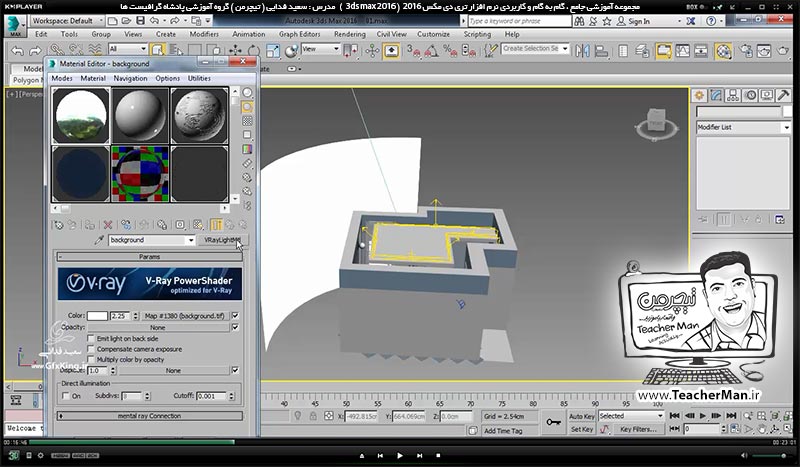800x467 pixels.
Task: Open the Selected key filter dropdown
Action: 631,416
